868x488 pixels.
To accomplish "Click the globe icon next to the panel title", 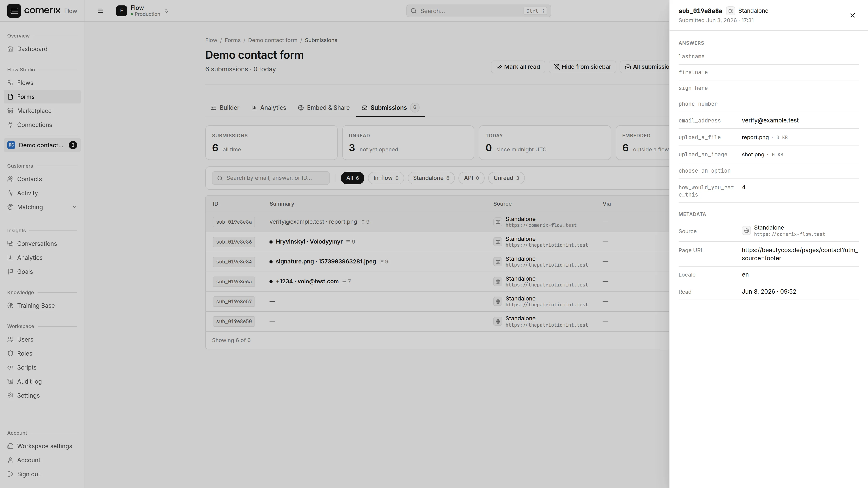I will (x=731, y=11).
